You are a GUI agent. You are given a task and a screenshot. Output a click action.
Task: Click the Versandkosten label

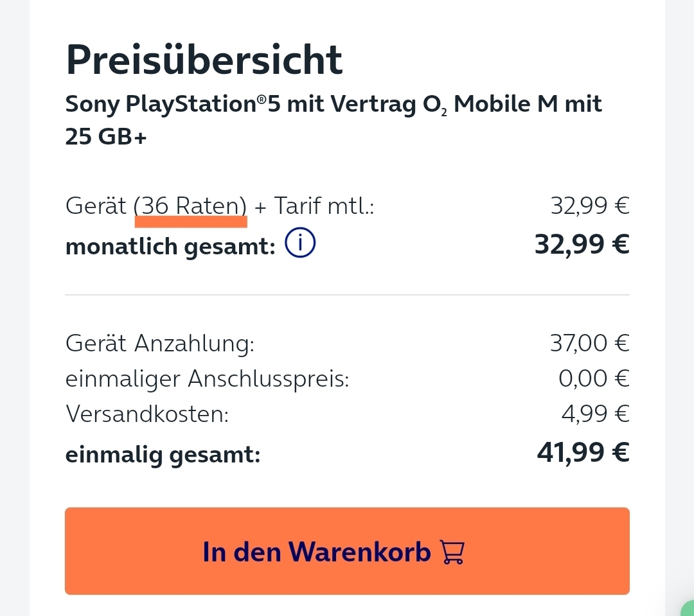tap(147, 414)
